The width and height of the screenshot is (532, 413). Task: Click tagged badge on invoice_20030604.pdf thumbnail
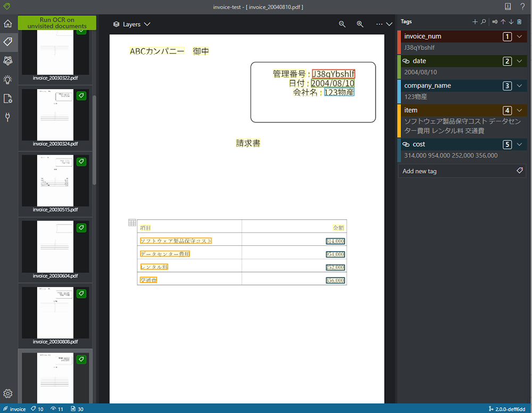81,228
